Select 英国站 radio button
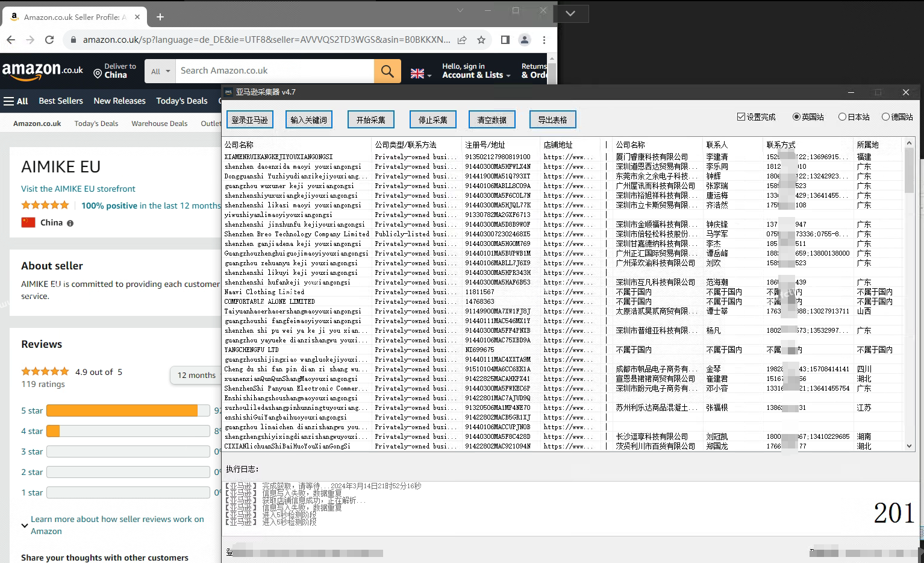924x563 pixels. click(796, 117)
